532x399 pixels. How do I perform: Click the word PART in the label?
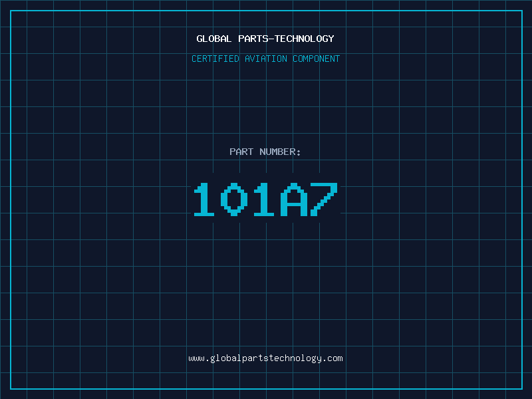click(x=241, y=152)
